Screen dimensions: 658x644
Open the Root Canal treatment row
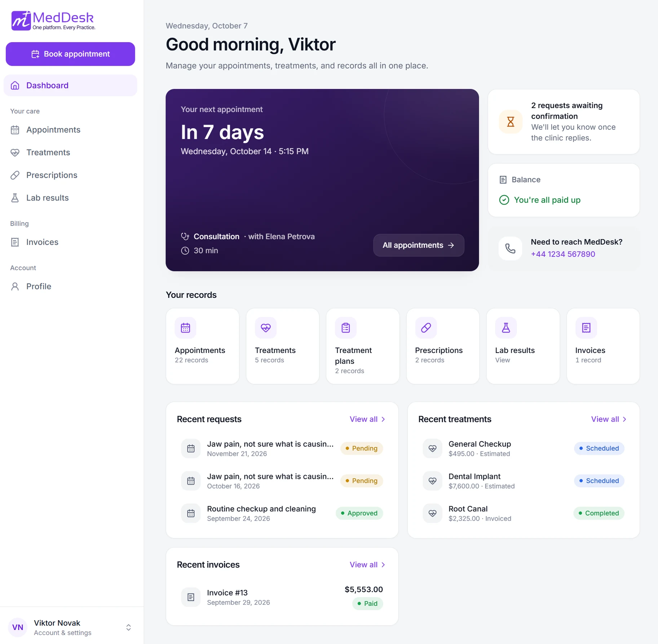(524, 513)
